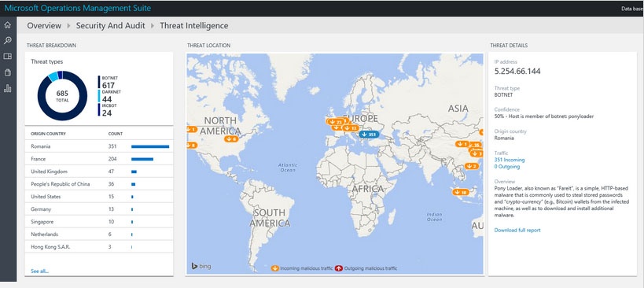Click the THREAT DETAILS section header

tap(509, 45)
